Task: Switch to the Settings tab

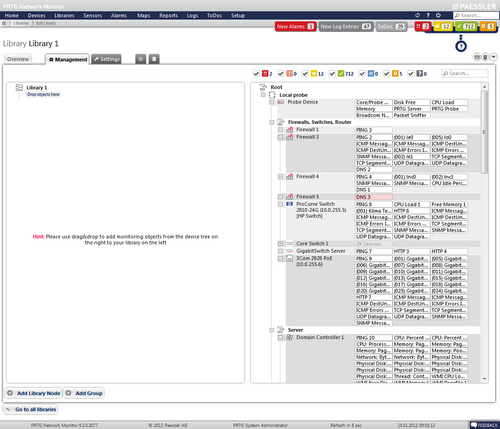Action: click(106, 59)
